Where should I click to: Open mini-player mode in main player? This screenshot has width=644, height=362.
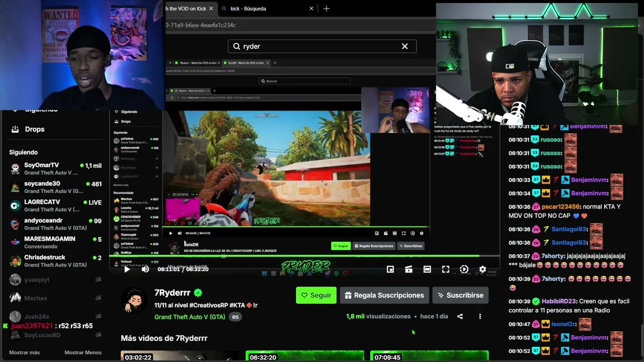pos(390,269)
